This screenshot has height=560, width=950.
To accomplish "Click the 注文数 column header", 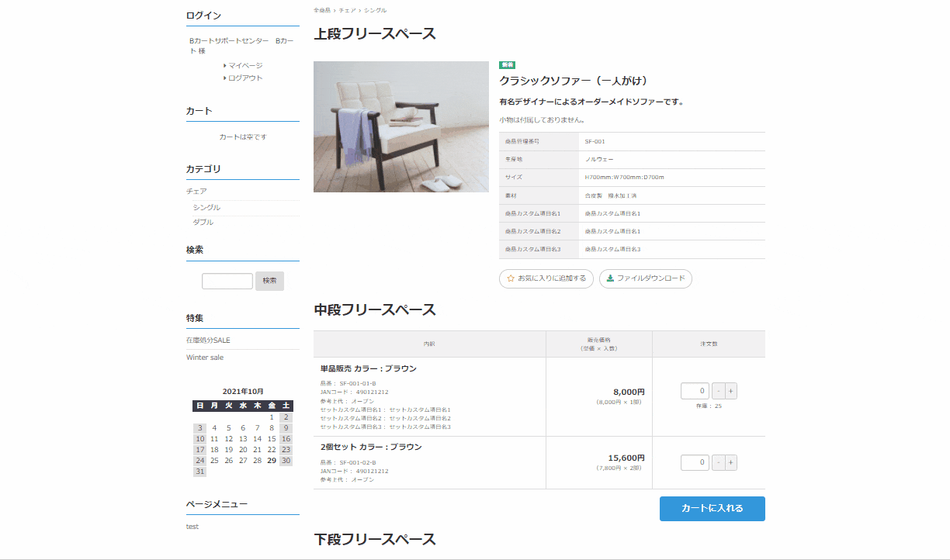I will point(709,344).
